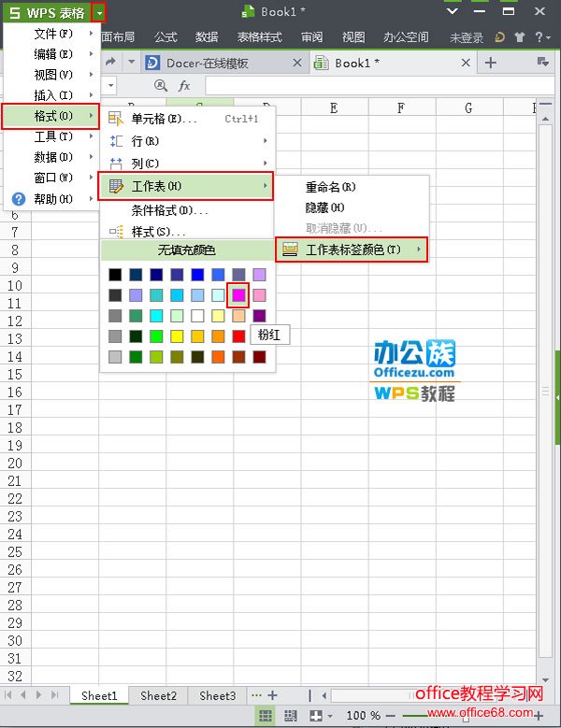Pick the pure red color swatch
561x728 pixels.
[x=238, y=336]
